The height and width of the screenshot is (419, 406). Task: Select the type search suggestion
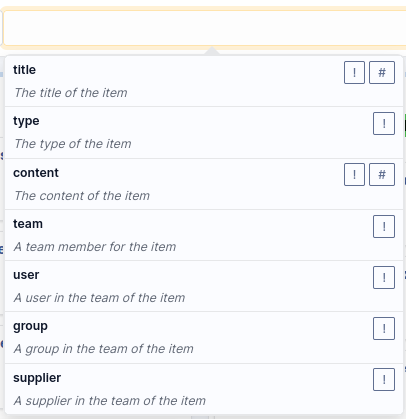pyautogui.click(x=204, y=133)
